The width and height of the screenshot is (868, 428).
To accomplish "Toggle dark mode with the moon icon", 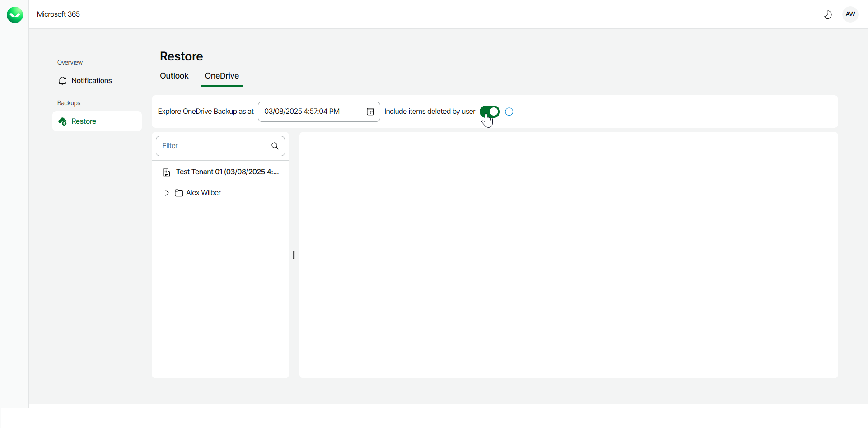I will [x=828, y=14].
